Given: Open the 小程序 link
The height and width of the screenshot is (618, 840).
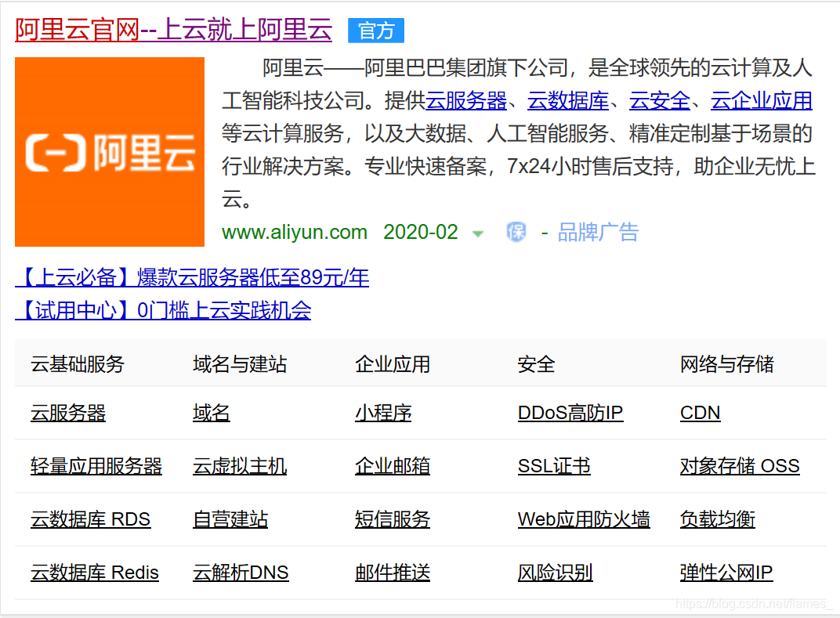Looking at the screenshot, I should pyautogui.click(x=384, y=413).
